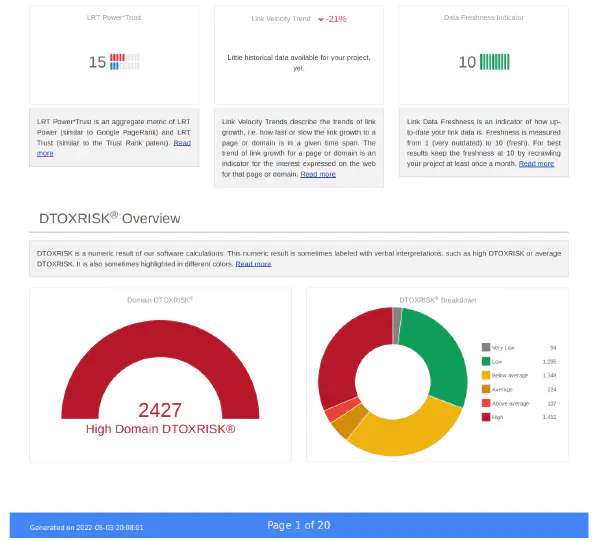Click the red down-arrow next to -21%
This screenshot has width=600, height=541.
(x=321, y=20)
